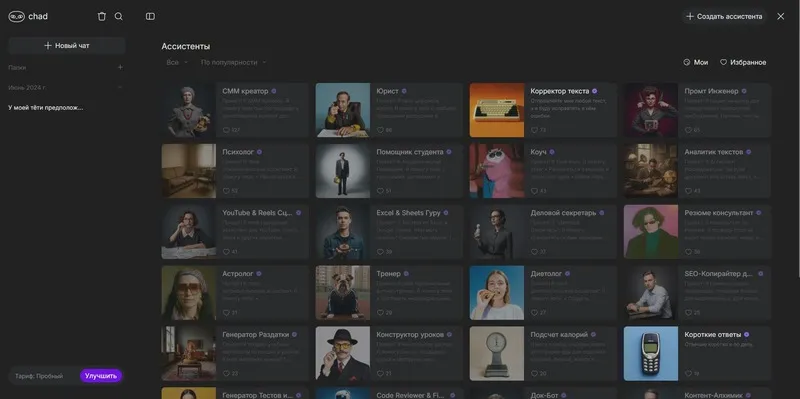The width and height of the screenshot is (800, 399).
Task: Click the Новый чат button
Action: (67, 45)
